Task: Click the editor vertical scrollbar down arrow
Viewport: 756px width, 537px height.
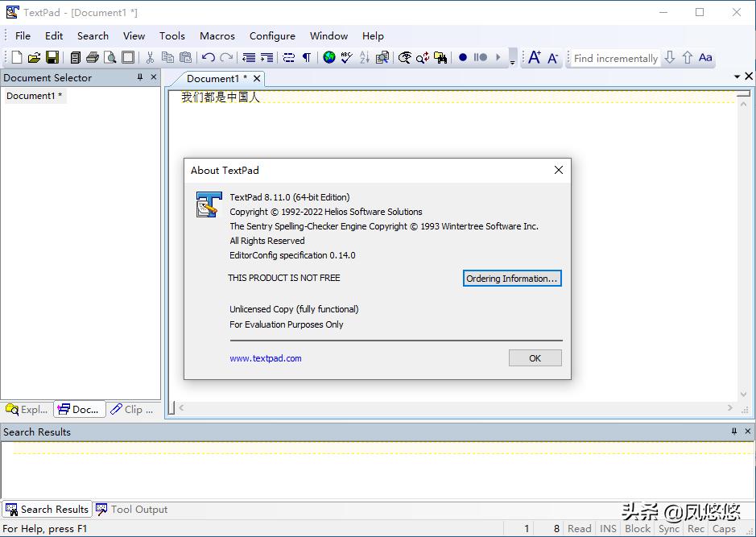Action: point(743,394)
